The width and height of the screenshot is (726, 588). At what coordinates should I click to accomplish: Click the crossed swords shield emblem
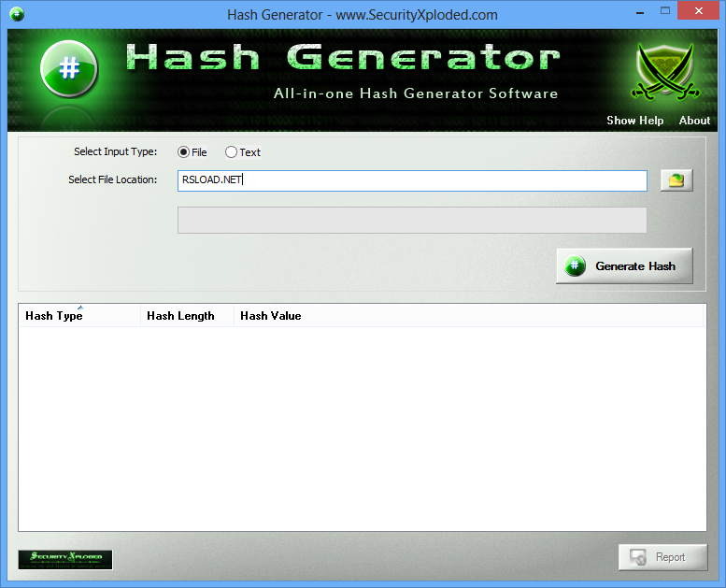(x=665, y=72)
